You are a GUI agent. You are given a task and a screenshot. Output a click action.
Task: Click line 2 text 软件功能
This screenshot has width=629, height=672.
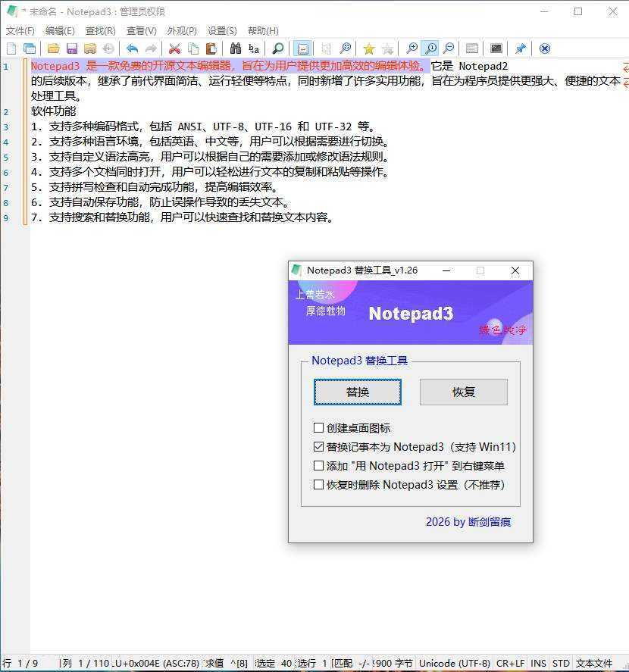click(x=53, y=111)
